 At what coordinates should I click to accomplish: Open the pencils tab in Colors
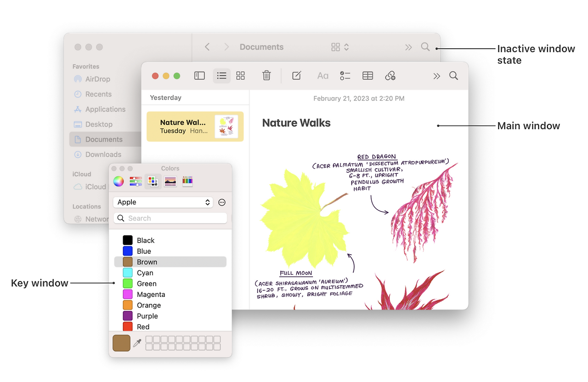187,181
